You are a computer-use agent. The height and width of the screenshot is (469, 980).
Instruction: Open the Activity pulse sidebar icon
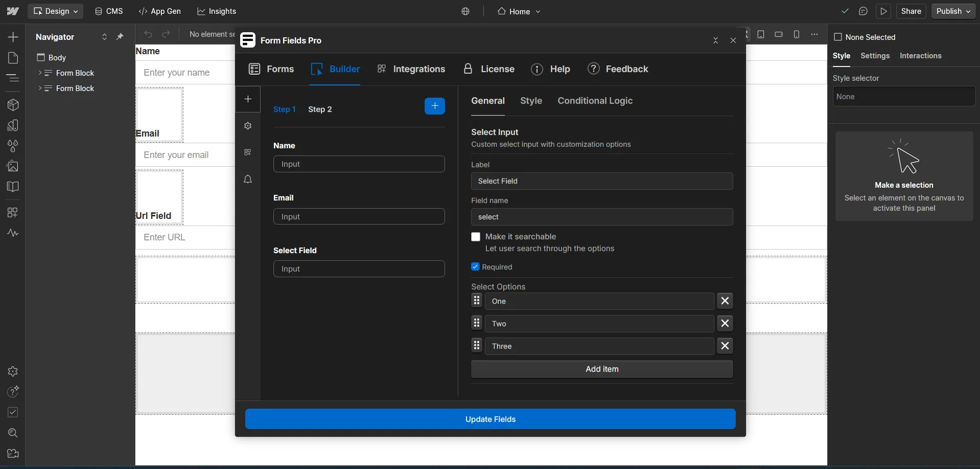tap(13, 233)
